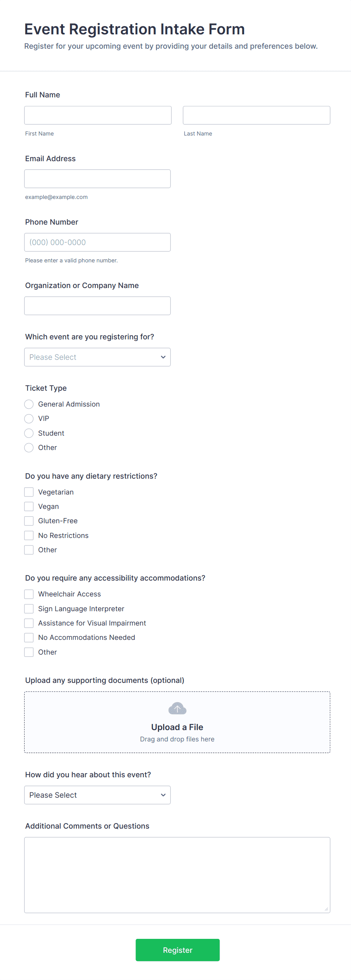Enable Wheelchair Access accommodation
Viewport: 351px width, 980px height.
29,594
